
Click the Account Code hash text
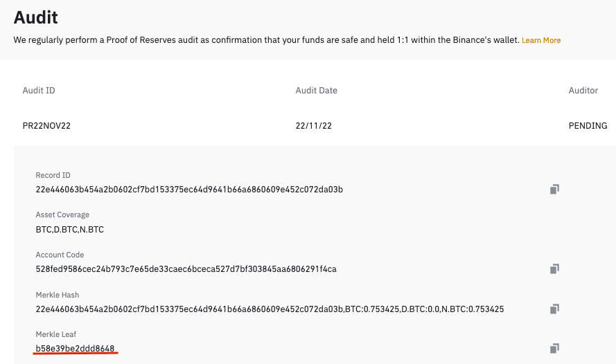click(x=186, y=269)
